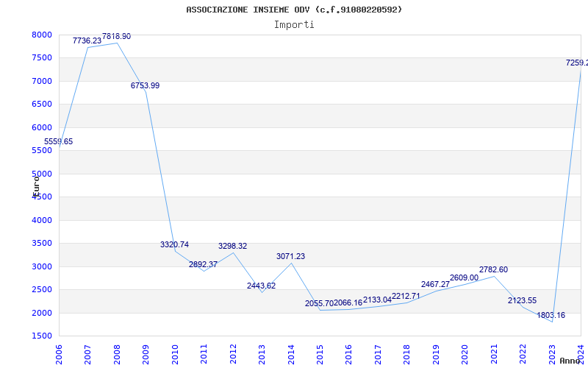Click the 2014 x-axis year label
The image size is (588, 368).
(291, 355)
